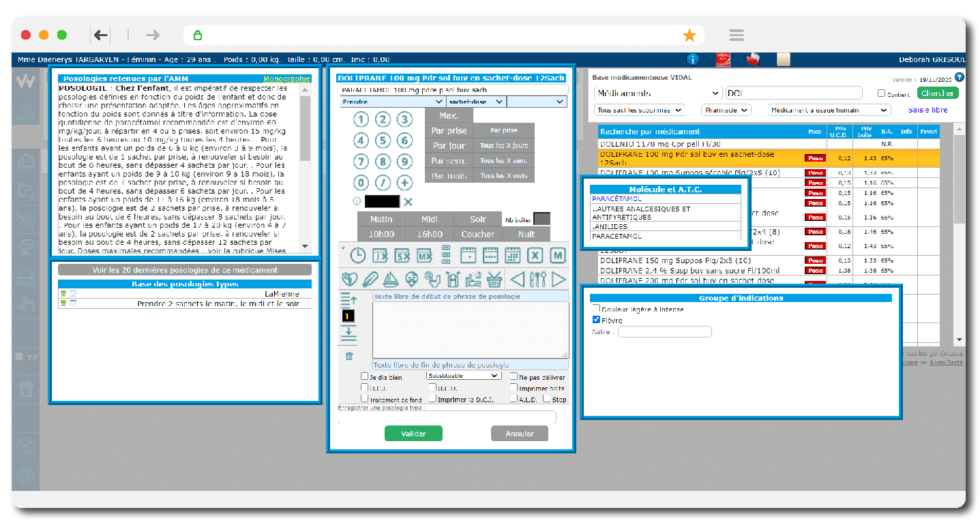Click the circled plus keypad button
The width and height of the screenshot is (980, 525).
tap(405, 183)
